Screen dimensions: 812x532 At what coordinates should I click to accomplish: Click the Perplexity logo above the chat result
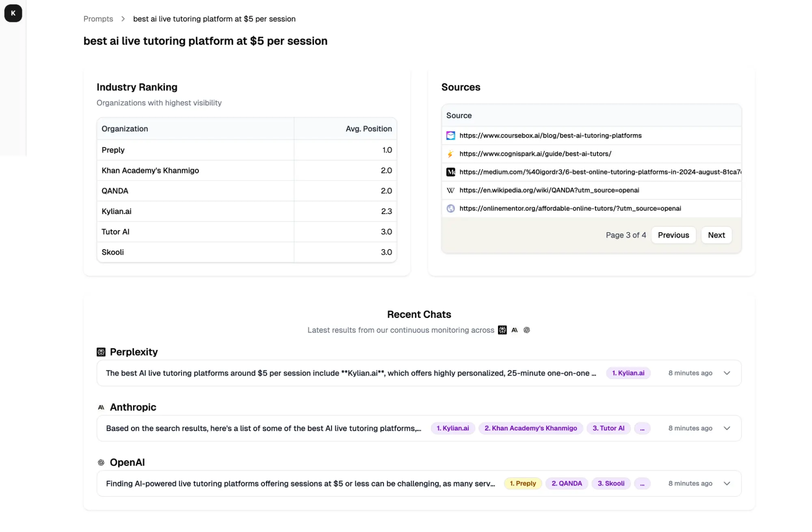pos(101,352)
